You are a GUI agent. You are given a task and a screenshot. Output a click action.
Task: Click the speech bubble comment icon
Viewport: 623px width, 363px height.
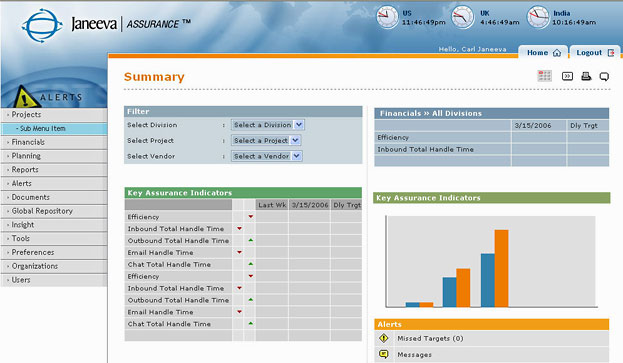point(604,76)
